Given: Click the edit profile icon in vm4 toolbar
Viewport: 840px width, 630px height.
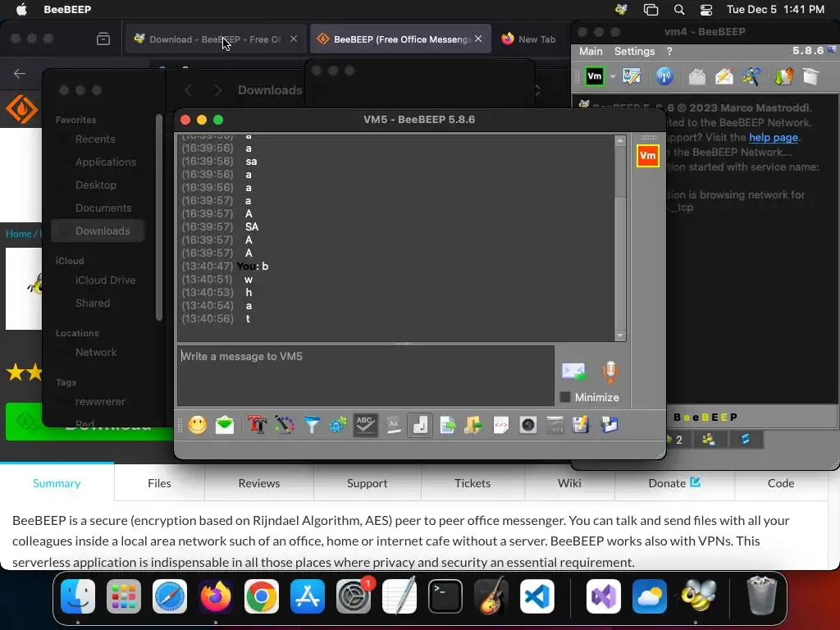Looking at the screenshot, I should 632,76.
